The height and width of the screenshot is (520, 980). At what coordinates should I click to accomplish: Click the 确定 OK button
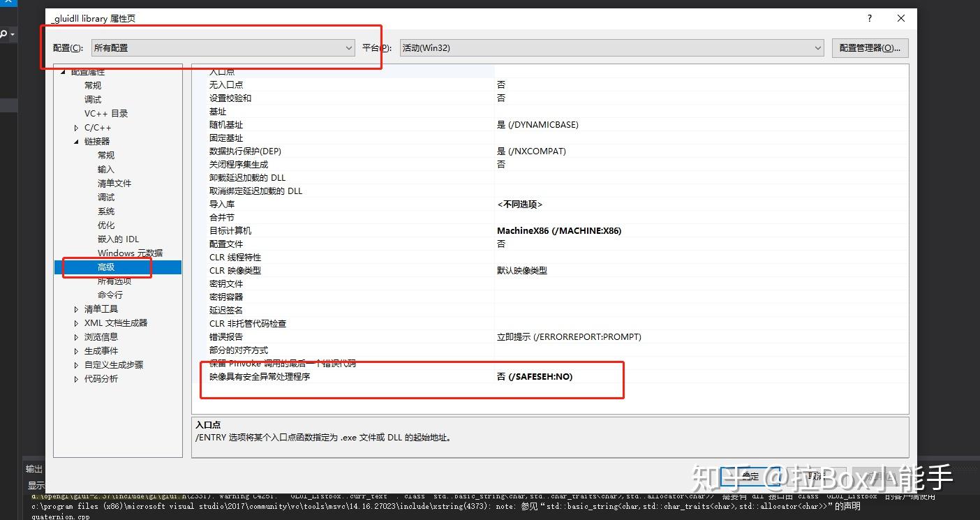750,477
